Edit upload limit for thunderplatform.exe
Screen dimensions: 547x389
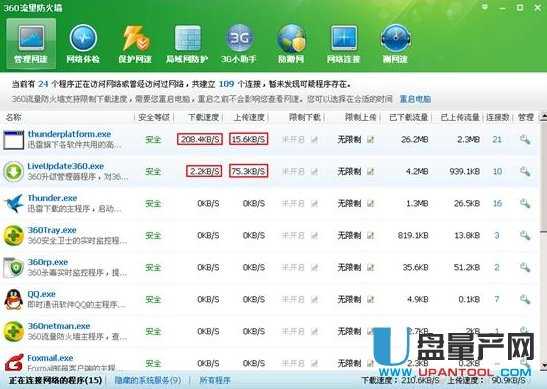[x=370, y=140]
